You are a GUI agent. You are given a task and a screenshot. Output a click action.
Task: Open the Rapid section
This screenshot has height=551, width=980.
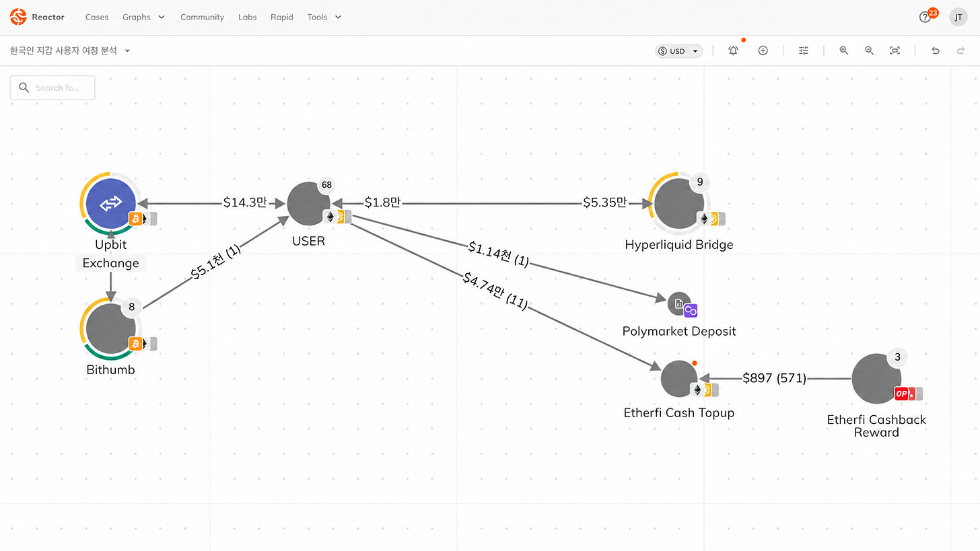pyautogui.click(x=281, y=17)
